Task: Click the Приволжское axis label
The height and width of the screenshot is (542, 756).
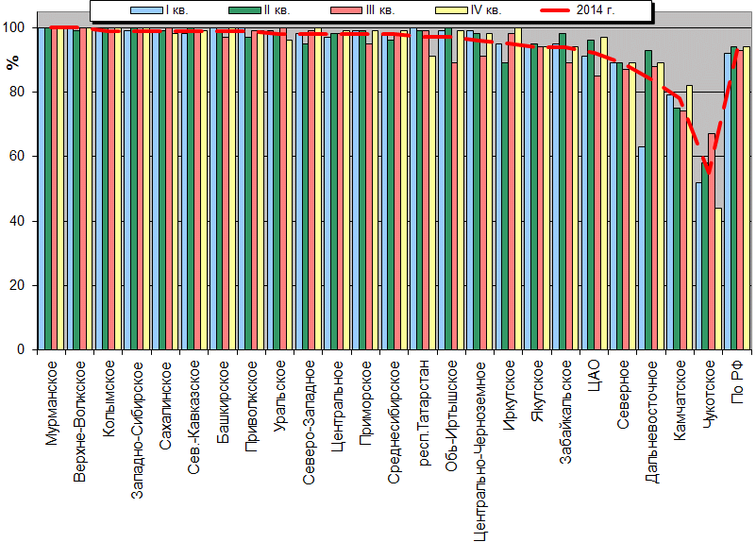Action: click(251, 406)
